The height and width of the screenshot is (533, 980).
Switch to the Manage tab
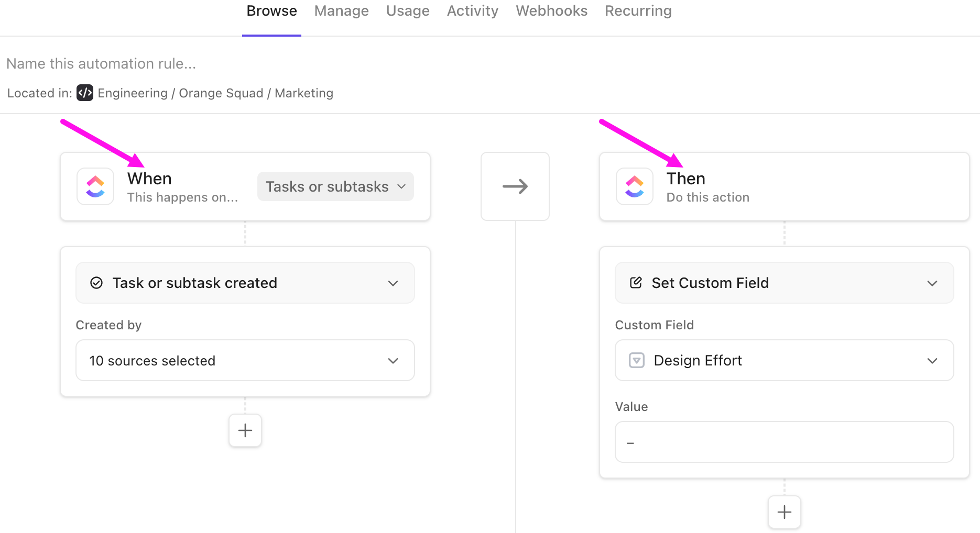[341, 11]
